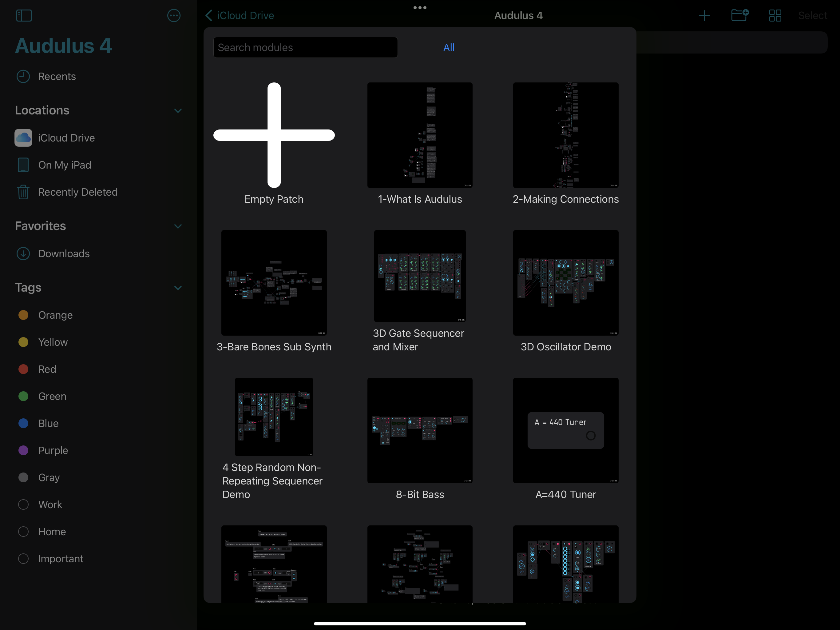Open the sidebar ellipsis options menu
The image size is (840, 630).
(x=173, y=16)
